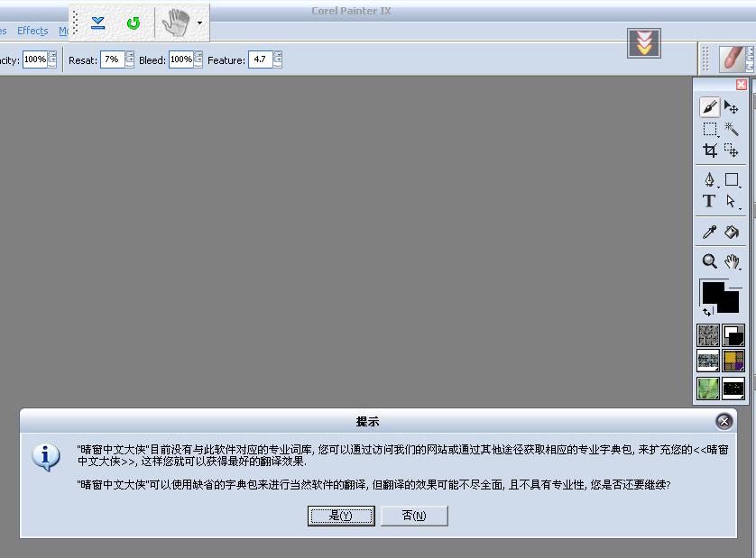The image size is (756, 558).
Task: Open the Opacity value slider popup
Action: point(52,59)
